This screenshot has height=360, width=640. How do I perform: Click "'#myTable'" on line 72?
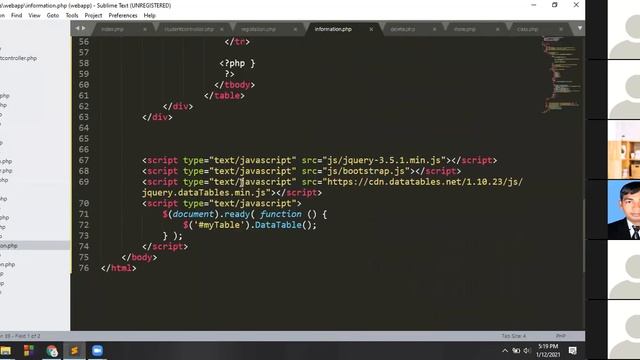[219, 225]
